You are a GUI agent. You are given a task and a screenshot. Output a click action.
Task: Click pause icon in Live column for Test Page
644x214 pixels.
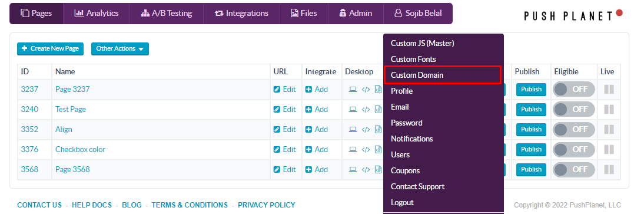[x=609, y=110]
